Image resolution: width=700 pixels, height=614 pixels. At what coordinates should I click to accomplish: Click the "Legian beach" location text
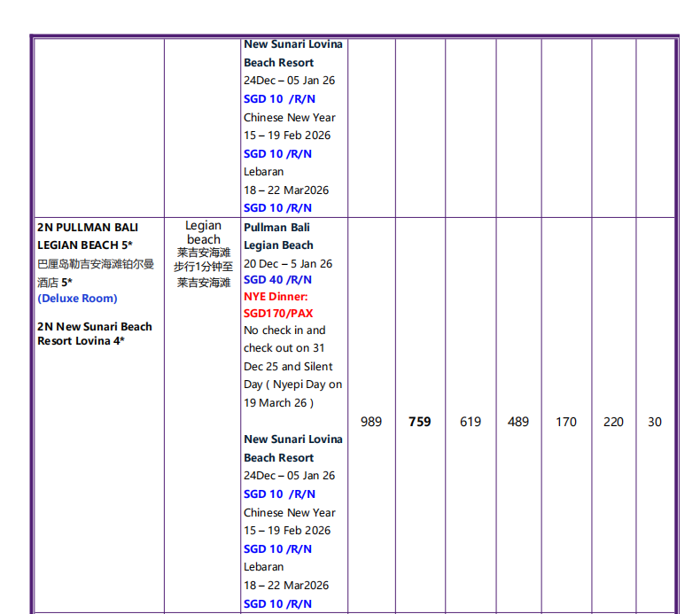coord(203,232)
